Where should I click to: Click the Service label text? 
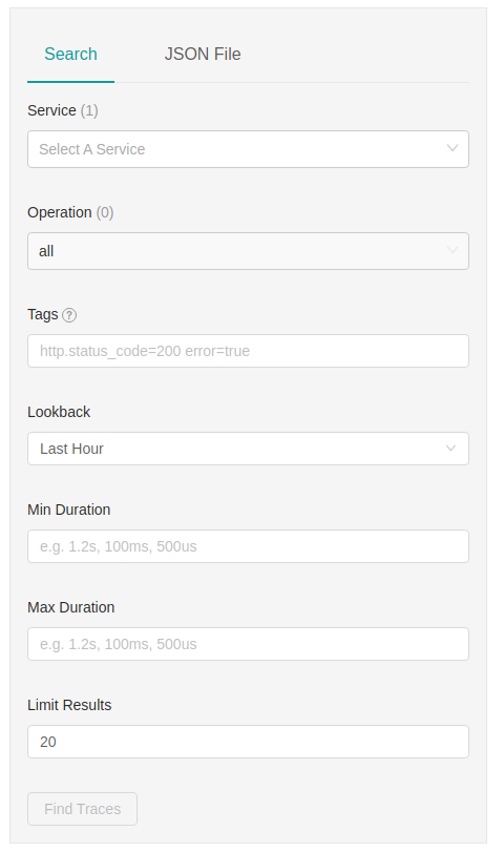click(x=52, y=111)
